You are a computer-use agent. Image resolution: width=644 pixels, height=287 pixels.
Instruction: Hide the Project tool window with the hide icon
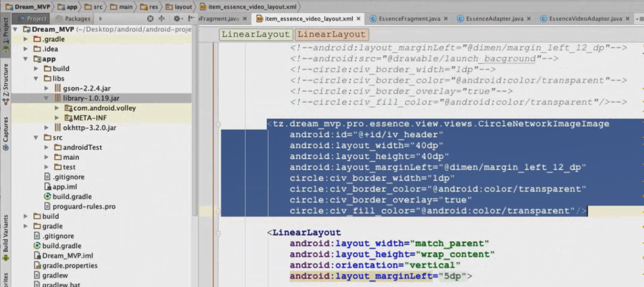(191, 19)
